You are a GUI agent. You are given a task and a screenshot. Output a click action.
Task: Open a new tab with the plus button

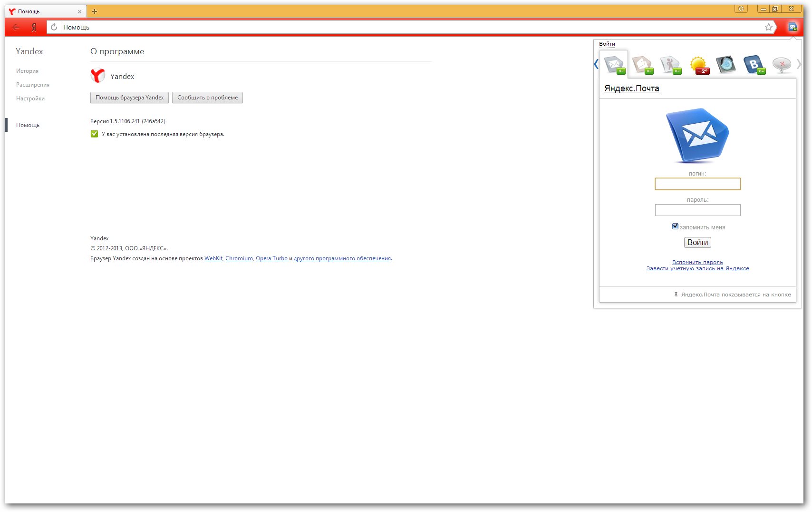pos(95,11)
